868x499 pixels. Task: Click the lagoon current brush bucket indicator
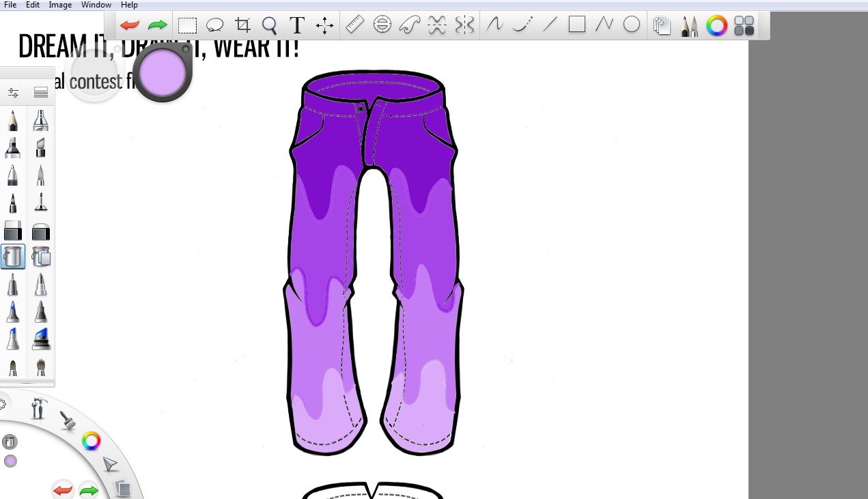click(x=10, y=442)
